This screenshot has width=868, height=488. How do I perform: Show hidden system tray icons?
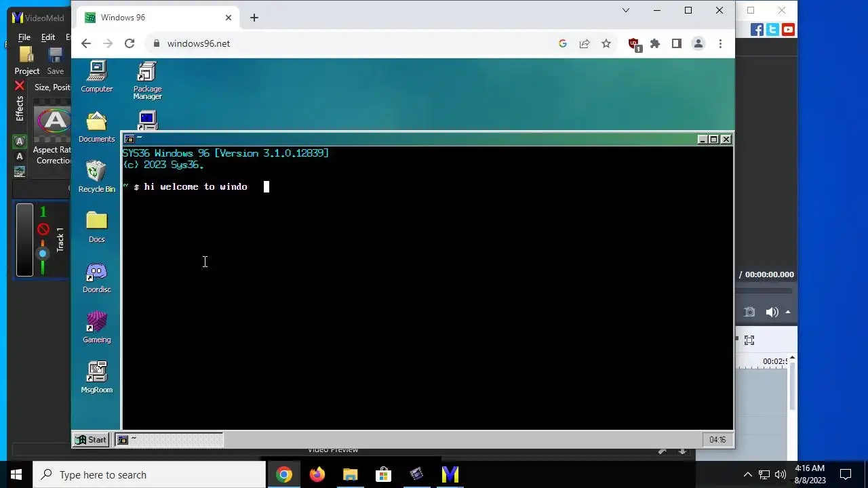pos(747,474)
